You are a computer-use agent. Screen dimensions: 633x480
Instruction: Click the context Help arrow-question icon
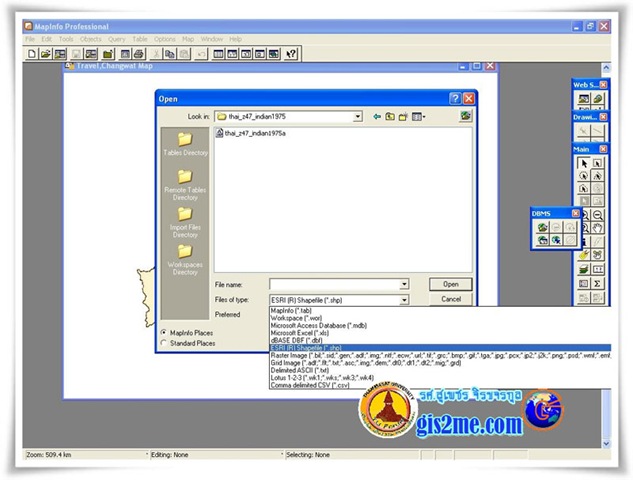(291, 54)
